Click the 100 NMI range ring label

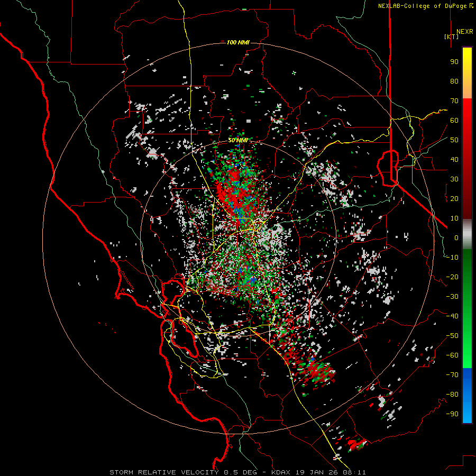coord(238,42)
